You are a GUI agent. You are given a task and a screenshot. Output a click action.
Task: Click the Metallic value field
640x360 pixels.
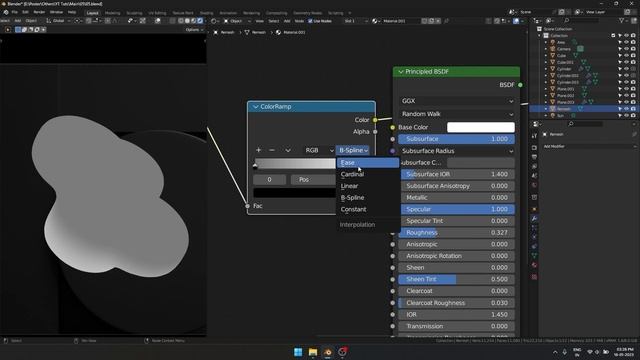(456, 198)
